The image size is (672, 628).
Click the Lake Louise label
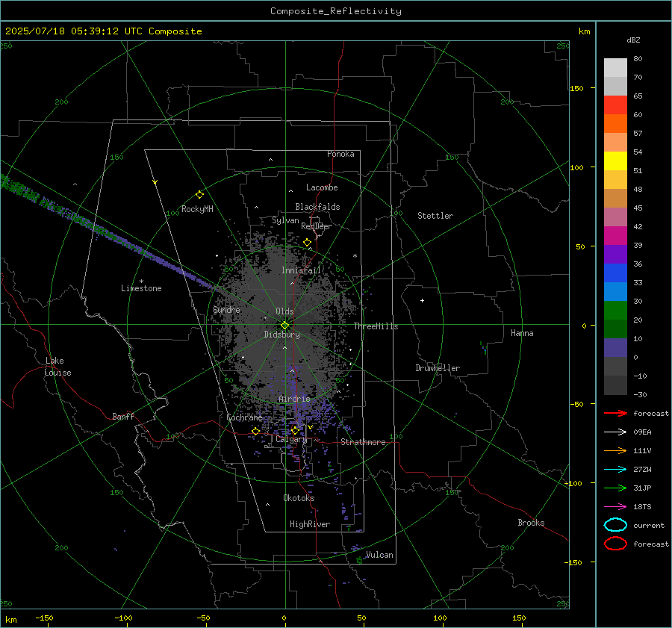[57, 367]
